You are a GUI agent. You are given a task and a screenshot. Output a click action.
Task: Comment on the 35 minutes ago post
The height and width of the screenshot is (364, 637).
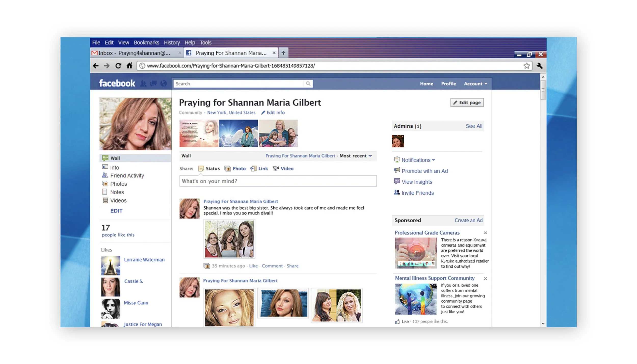coord(272,266)
